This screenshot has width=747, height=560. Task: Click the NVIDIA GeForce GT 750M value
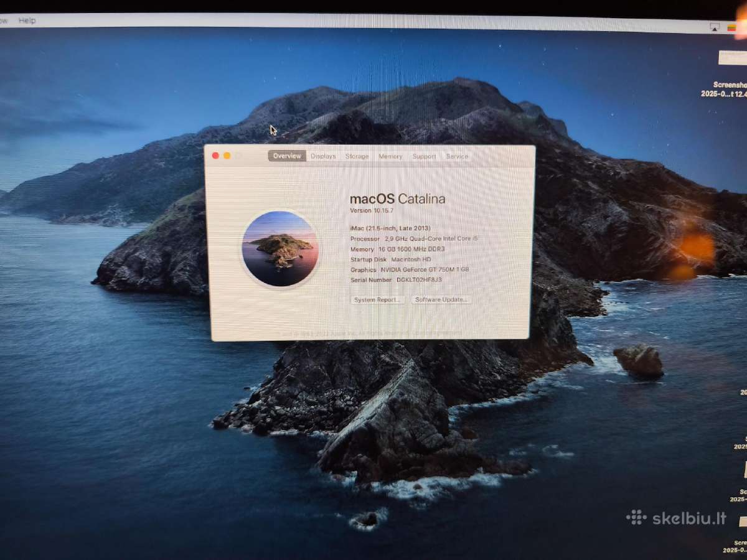[425, 269]
